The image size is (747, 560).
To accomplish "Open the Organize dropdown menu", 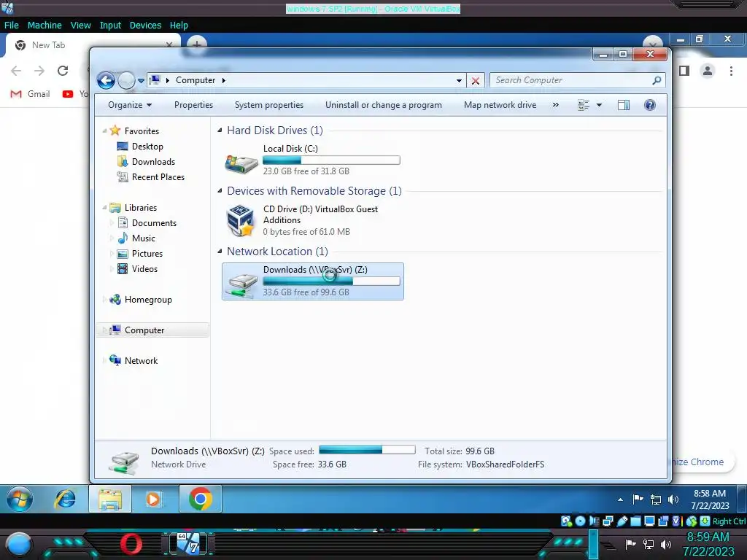I will coord(130,105).
